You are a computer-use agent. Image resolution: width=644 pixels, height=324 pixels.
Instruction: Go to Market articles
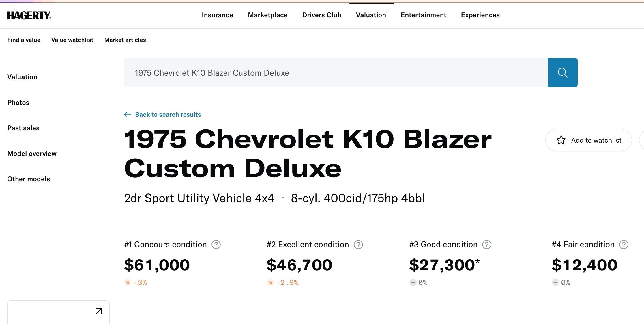pos(125,40)
